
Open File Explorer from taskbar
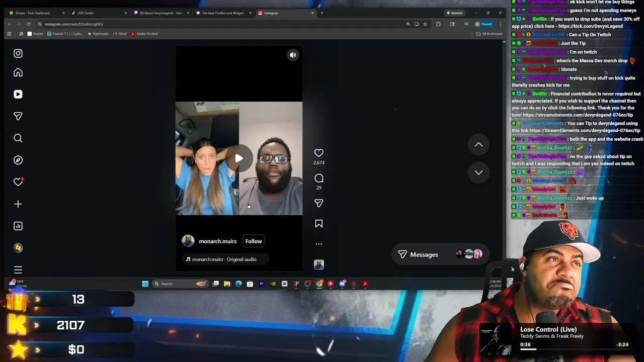pyautogui.click(x=227, y=284)
